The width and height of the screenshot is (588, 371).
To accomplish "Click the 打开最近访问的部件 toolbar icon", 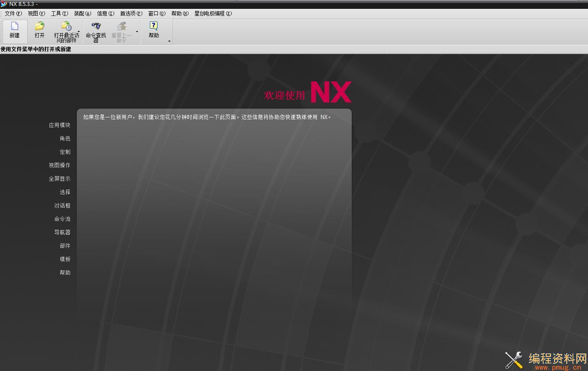I will point(66,26).
